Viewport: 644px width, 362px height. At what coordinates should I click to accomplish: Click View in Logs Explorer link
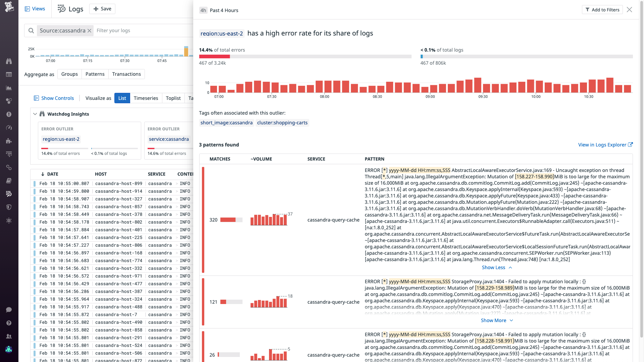tap(602, 145)
